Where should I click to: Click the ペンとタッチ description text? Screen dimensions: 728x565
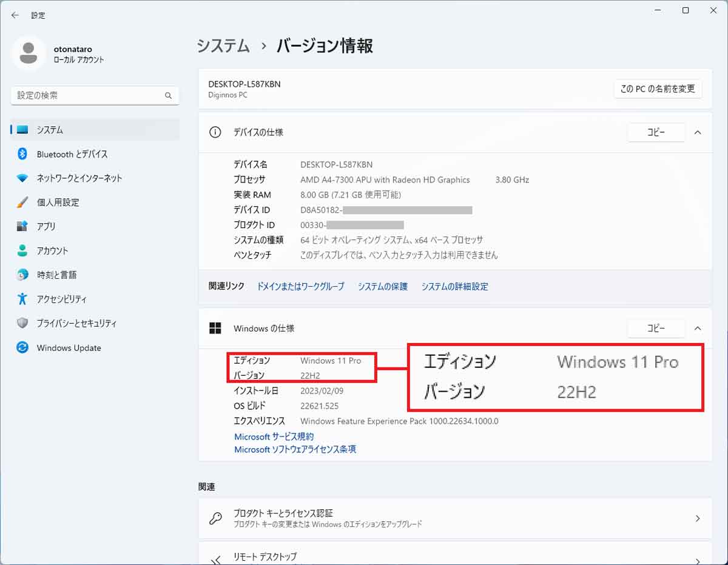click(399, 255)
